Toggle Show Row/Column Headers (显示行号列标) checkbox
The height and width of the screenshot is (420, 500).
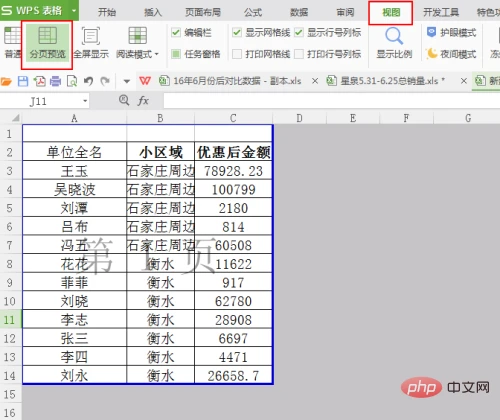point(299,33)
